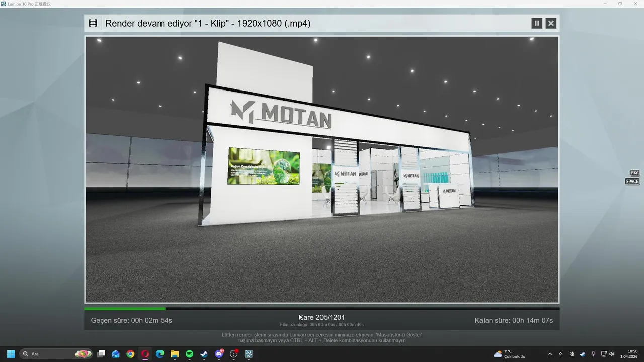Open Discord from the taskbar
Screen dimensions: 644x362
coord(219,354)
